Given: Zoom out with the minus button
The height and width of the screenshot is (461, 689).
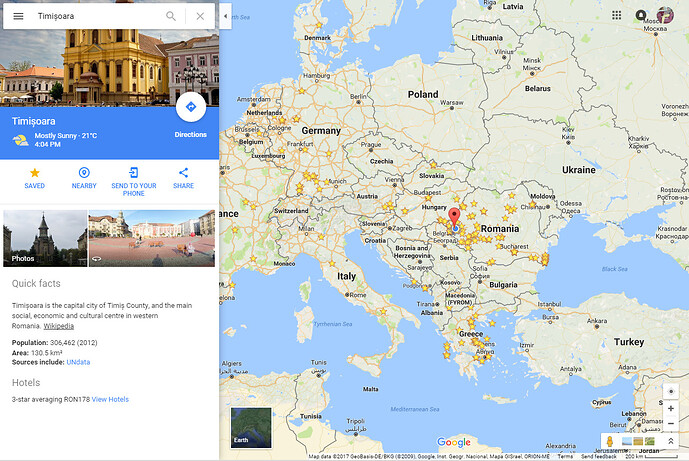Looking at the screenshot, I should click(671, 424).
